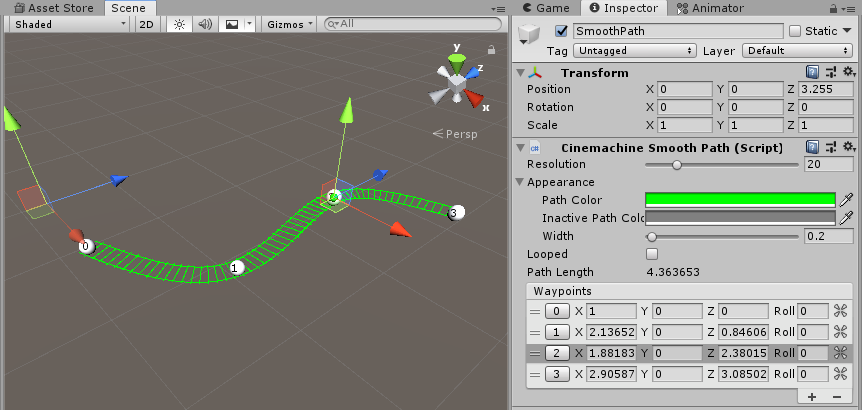Screen dimensions: 862x410
Task: Click the Rotation Y field
Action: [755, 107]
